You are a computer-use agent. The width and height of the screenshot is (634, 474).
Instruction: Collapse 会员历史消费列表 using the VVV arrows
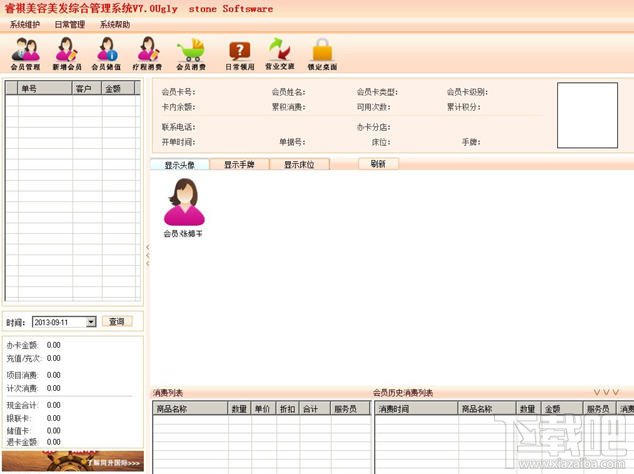(x=606, y=392)
